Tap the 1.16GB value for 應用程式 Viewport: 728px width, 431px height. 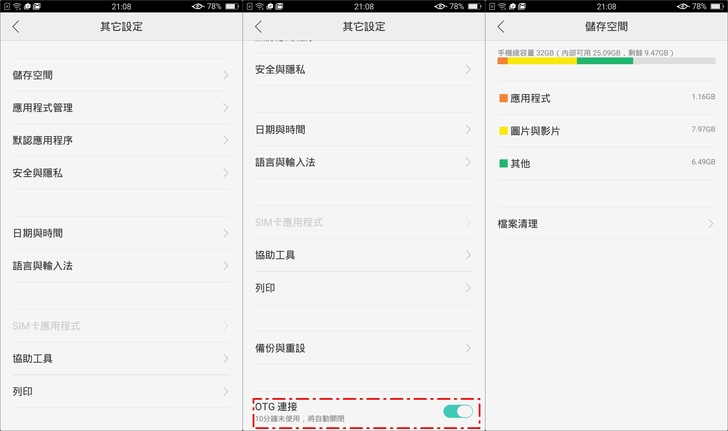coord(703,97)
